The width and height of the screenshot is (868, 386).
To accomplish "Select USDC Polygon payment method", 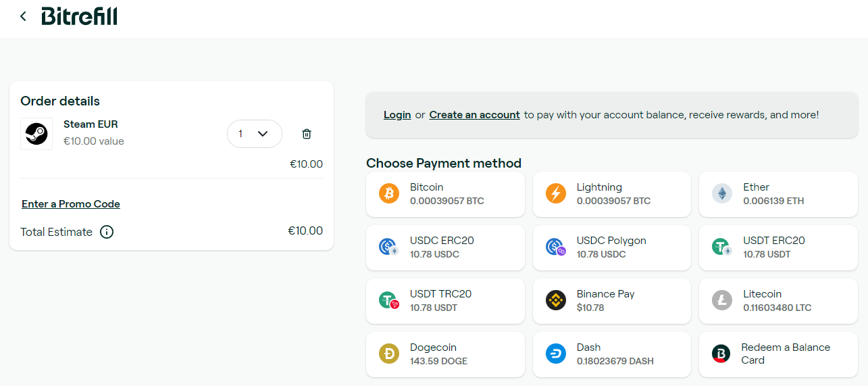I will point(612,247).
